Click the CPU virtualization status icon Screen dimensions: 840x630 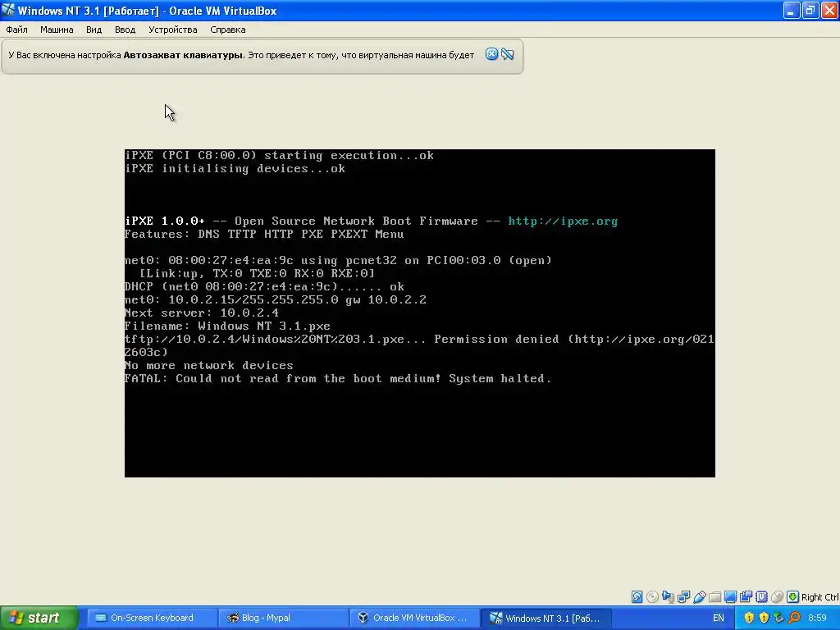coord(761,597)
